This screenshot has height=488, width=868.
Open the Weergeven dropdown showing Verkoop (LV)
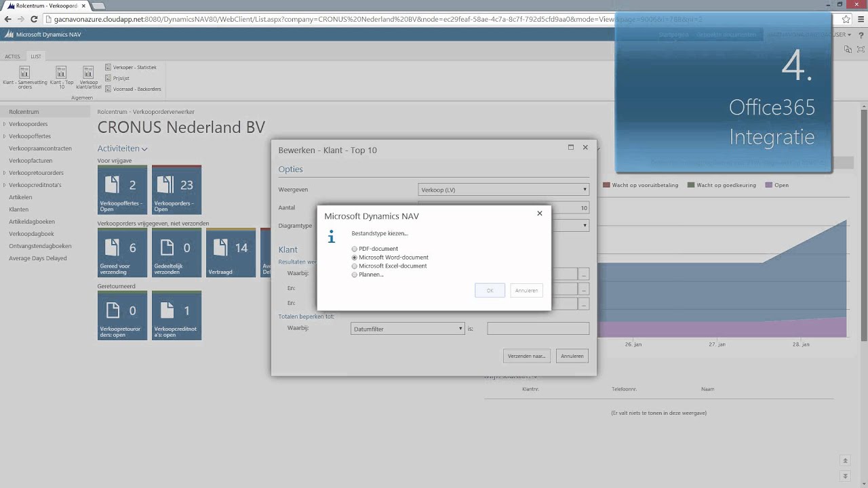[x=503, y=190]
